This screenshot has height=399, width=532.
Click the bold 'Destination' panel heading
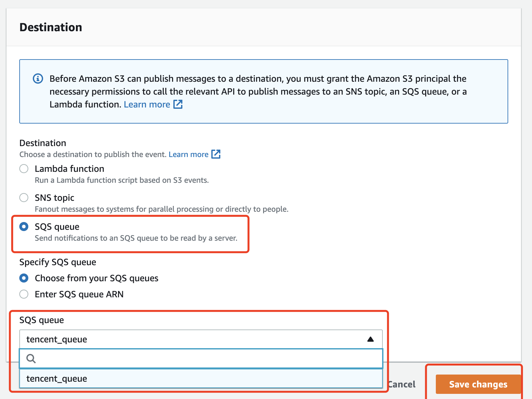[51, 27]
